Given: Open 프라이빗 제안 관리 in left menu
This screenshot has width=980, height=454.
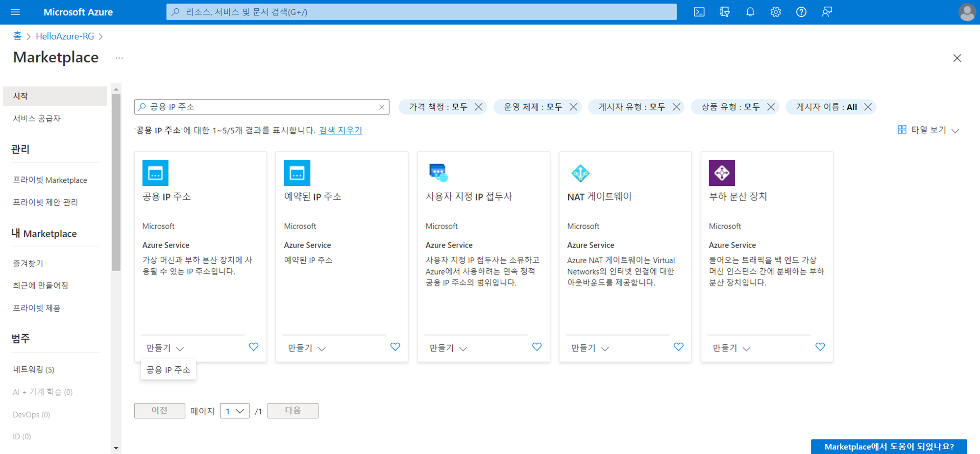Looking at the screenshot, I should [x=46, y=202].
